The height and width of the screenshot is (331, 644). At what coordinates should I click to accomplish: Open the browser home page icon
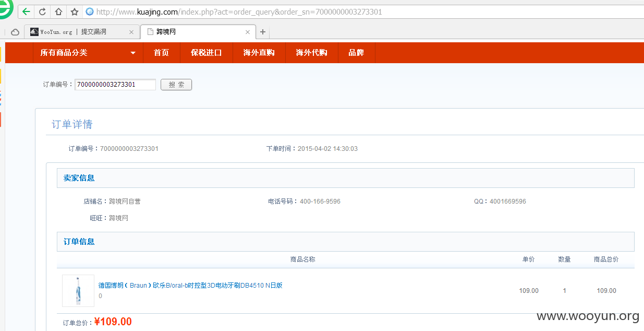point(58,11)
